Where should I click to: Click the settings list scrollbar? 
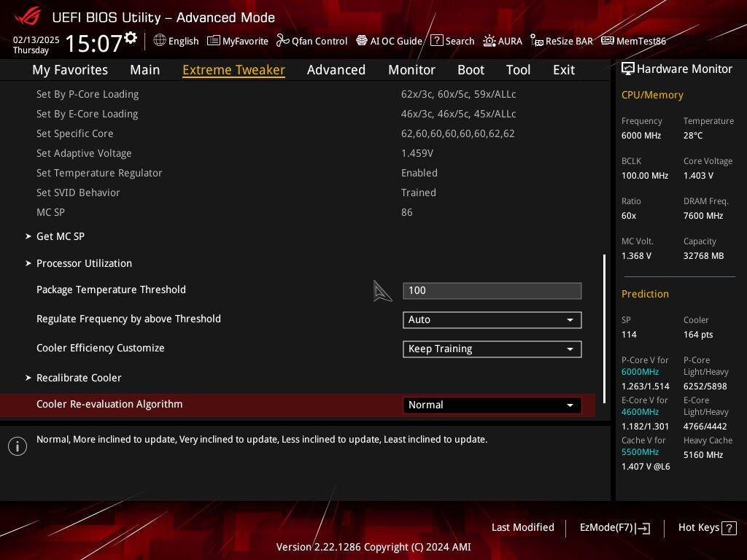pyautogui.click(x=604, y=329)
